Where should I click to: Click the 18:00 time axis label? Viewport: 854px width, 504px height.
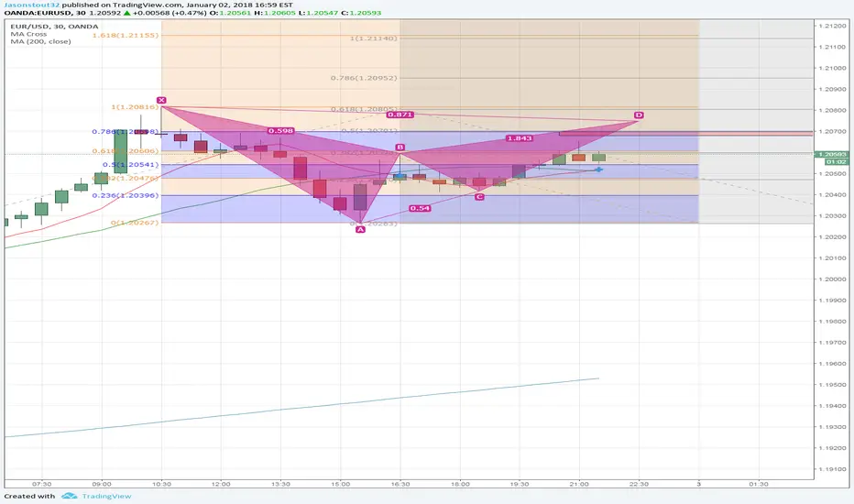click(460, 484)
